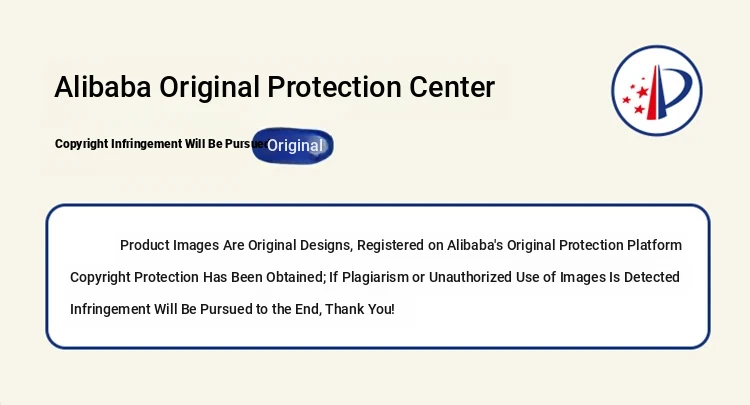Select the Product Images Are Original Designs text

(234, 245)
